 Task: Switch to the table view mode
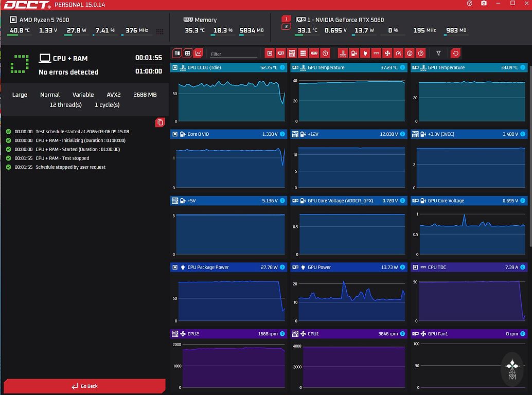[188, 53]
